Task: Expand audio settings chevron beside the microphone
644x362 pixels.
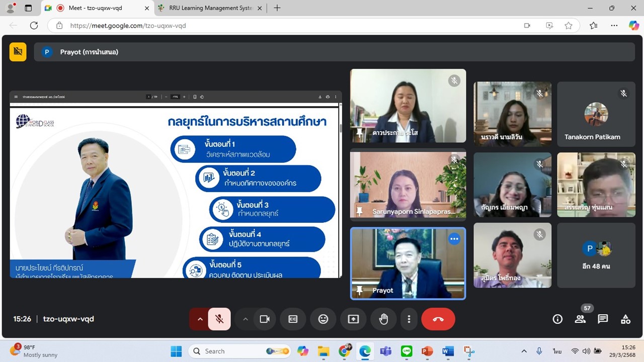Action: click(199, 319)
